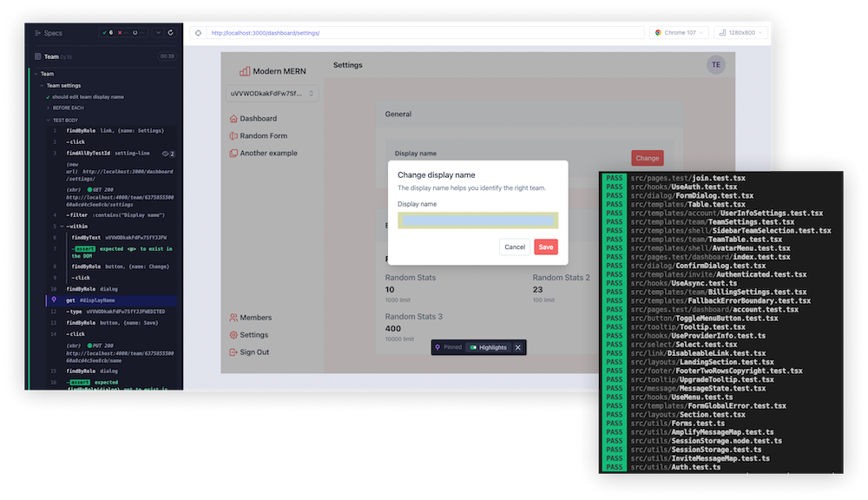Click the Specs list icon in Cypress sidebar
Screen dimensions: 868x500
[36, 33]
